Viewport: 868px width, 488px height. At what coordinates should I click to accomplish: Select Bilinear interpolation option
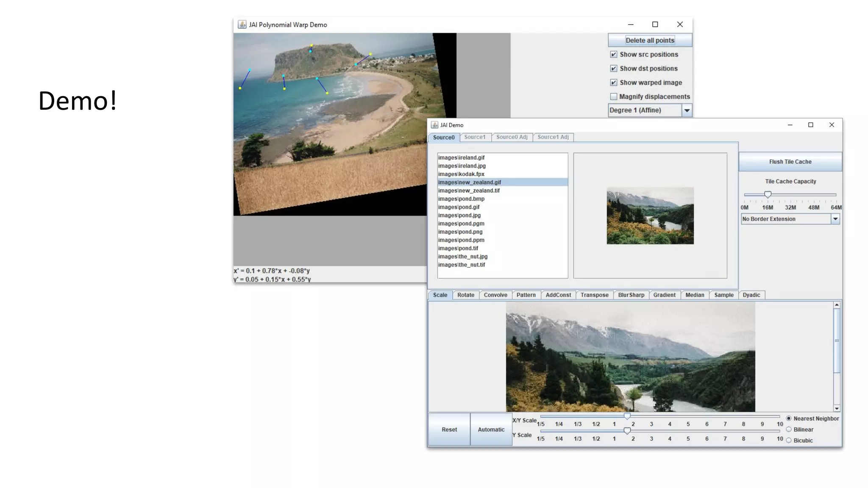(789, 430)
